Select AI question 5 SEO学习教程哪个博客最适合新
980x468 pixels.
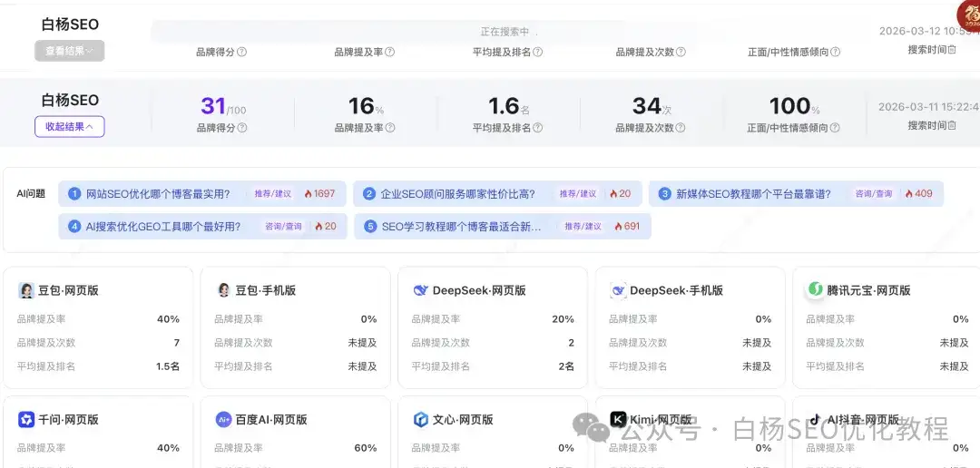pos(503,226)
